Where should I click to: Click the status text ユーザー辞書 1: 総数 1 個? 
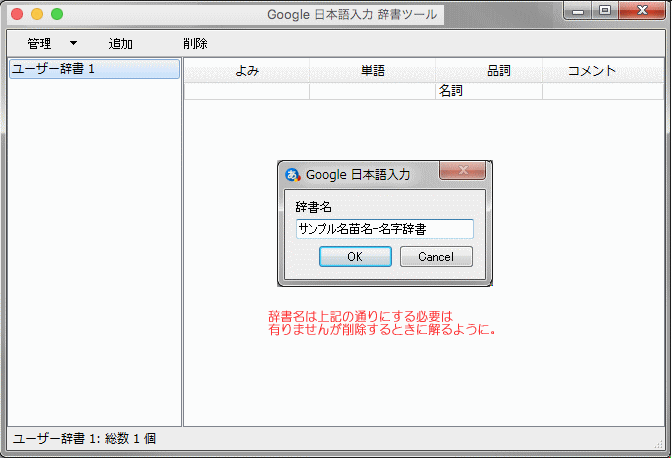pyautogui.click(x=84, y=438)
